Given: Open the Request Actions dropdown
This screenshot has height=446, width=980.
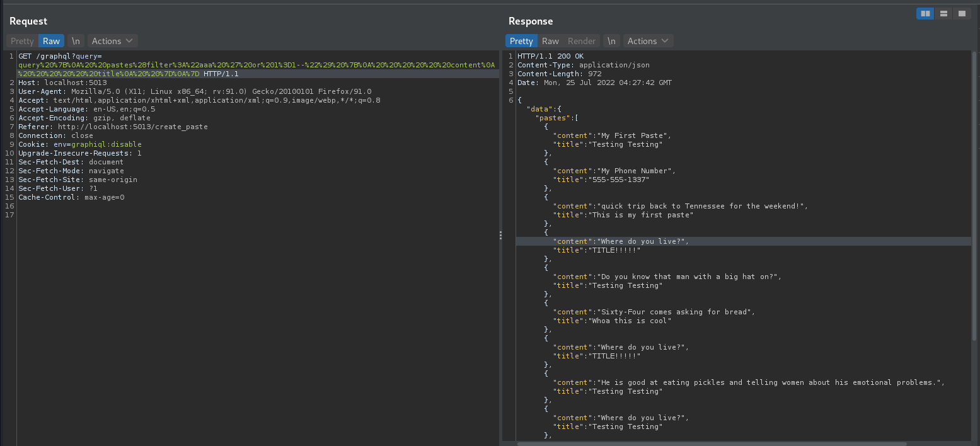Looking at the screenshot, I should coord(112,40).
